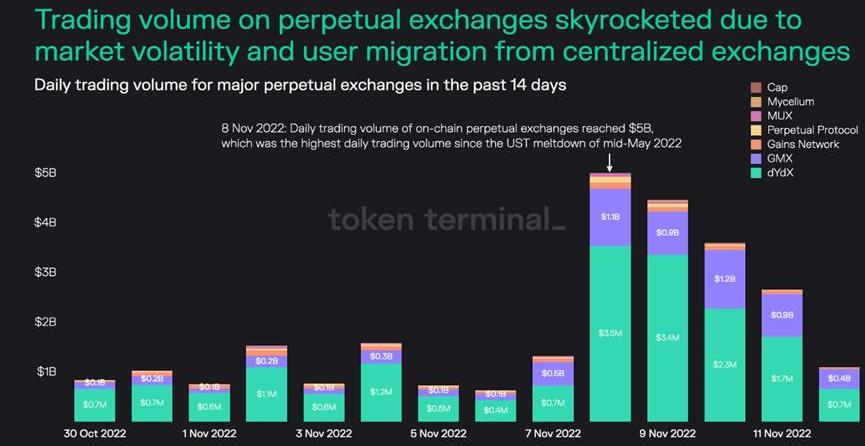Click the Gains Network legend label
This screenshot has width=865, height=446.
(803, 145)
